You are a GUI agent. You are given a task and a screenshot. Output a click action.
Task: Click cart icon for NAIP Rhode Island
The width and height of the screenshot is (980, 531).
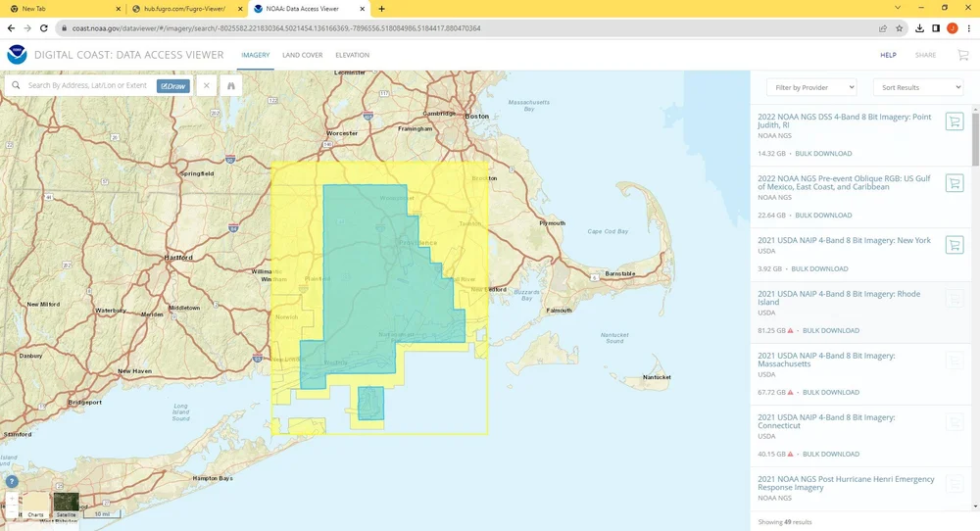tap(955, 299)
